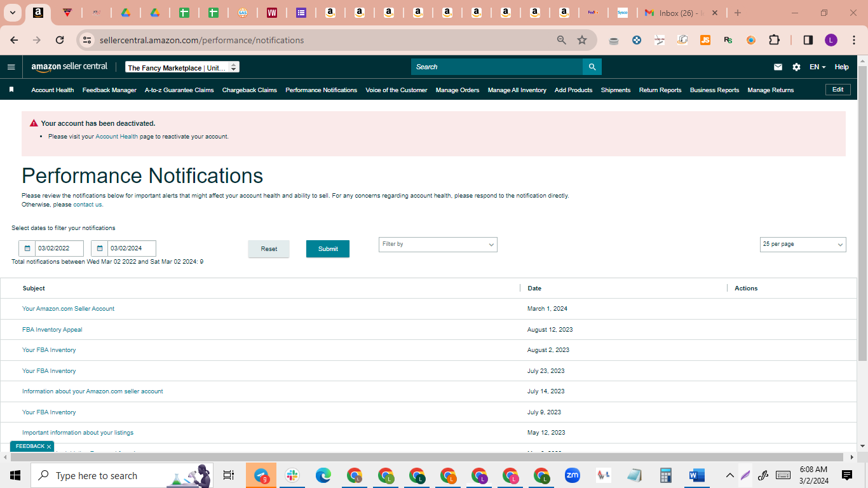Focus the Seller Central search box
The width and height of the screenshot is (868, 488).
coord(497,67)
